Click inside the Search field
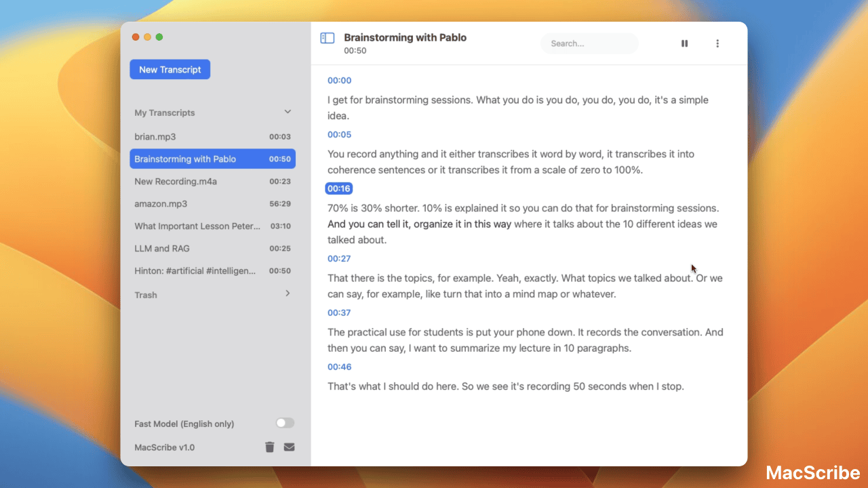This screenshot has height=488, width=868. pos(589,43)
